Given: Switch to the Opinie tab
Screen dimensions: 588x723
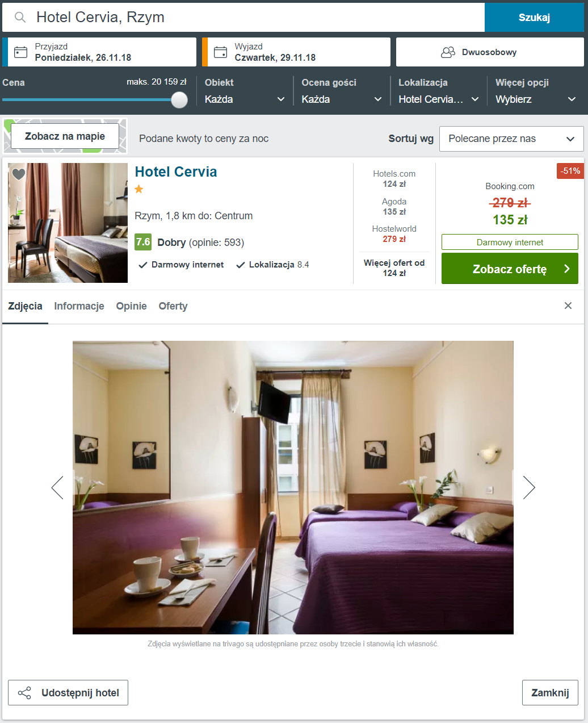Looking at the screenshot, I should (x=132, y=306).
